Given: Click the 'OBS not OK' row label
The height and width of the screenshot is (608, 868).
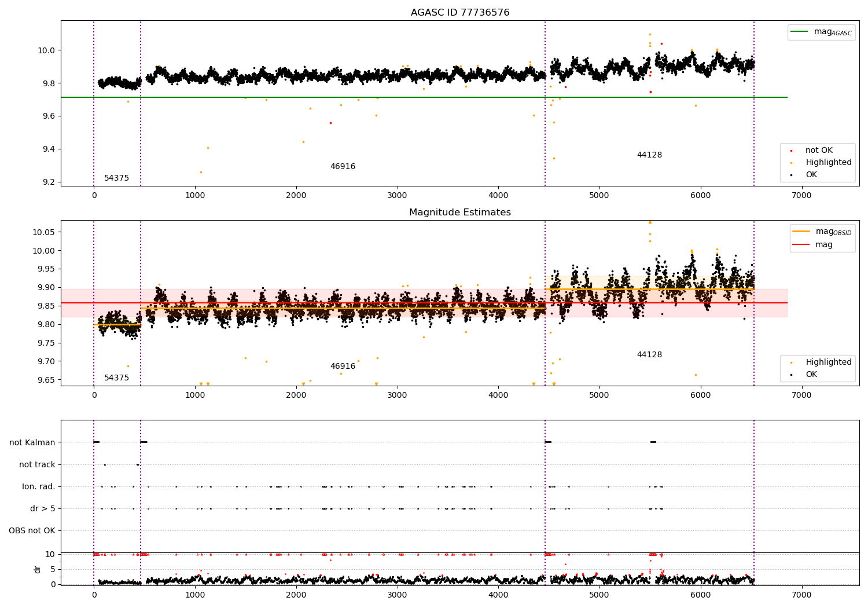Looking at the screenshot, I should [32, 530].
